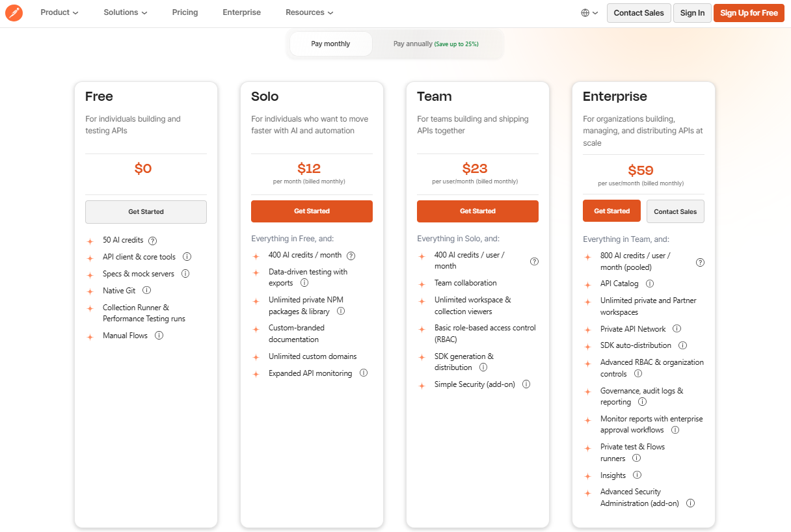Click Sign Up for Free
This screenshot has width=791, height=532.
(x=749, y=13)
